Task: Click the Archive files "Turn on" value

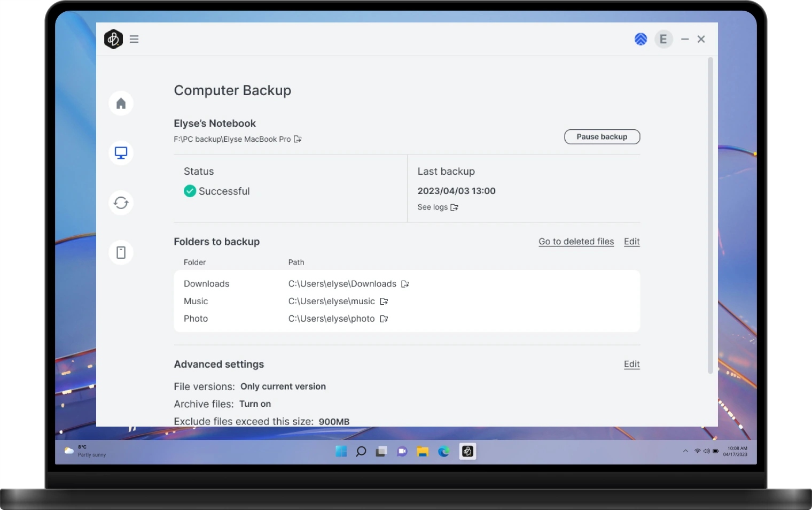Action: point(255,404)
